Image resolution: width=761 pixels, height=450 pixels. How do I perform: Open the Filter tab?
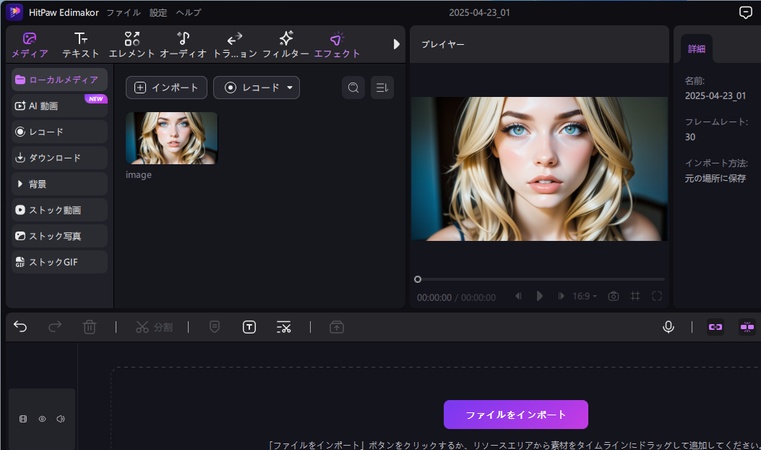[286, 45]
